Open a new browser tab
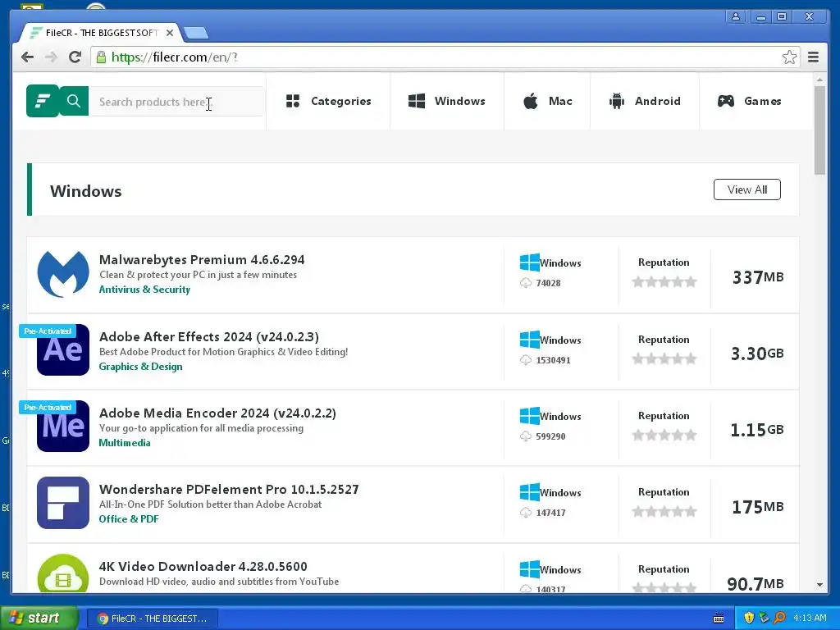Viewport: 840px width, 630px height. coord(196,33)
